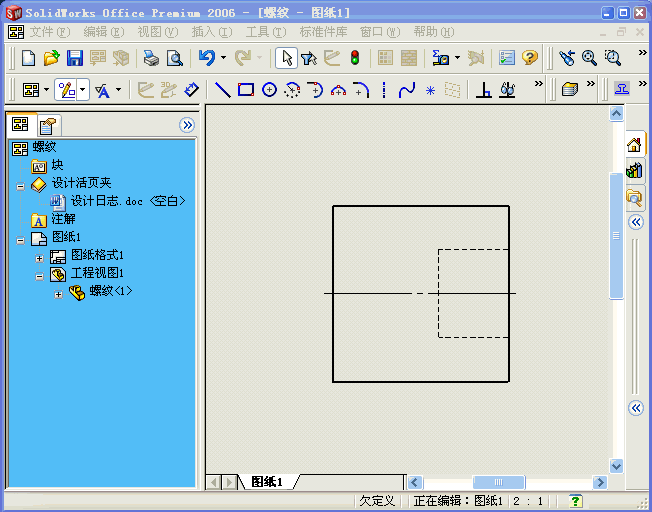Click the status bar help question icon
The image size is (652, 512).
coord(575,501)
